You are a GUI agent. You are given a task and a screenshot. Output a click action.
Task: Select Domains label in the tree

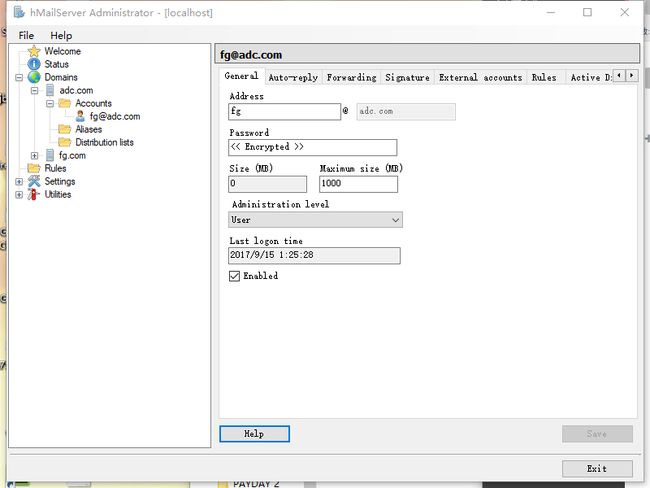[x=61, y=77]
